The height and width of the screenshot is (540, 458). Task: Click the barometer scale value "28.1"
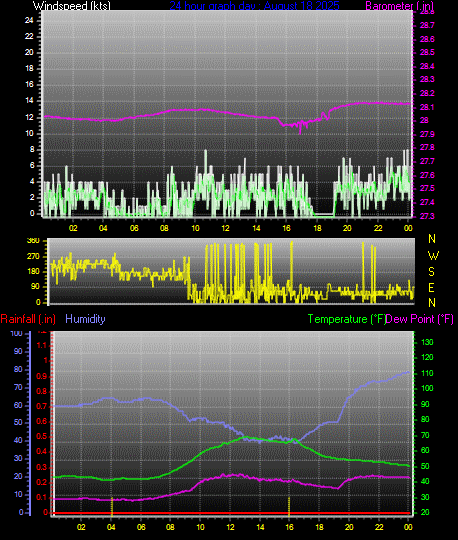(x=427, y=107)
